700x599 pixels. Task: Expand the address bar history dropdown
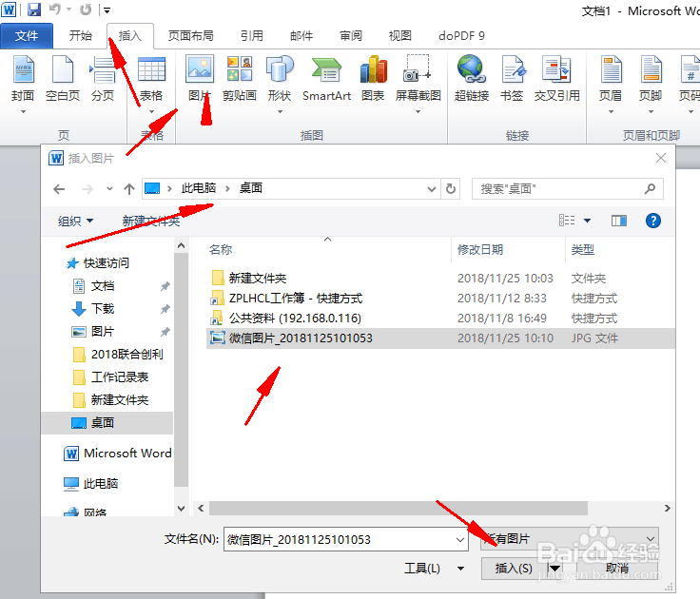pyautogui.click(x=432, y=189)
